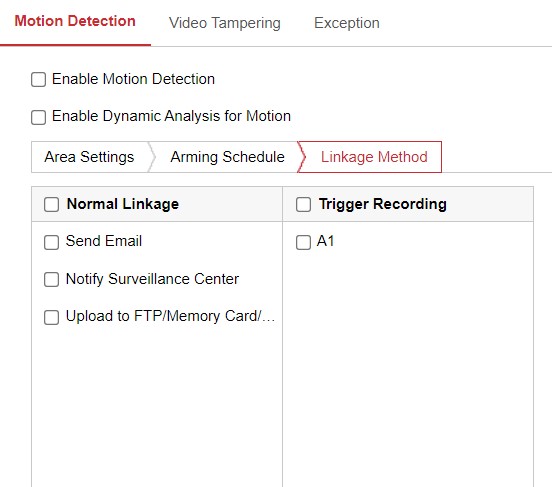Switch to the Video Tampering tab
Viewport: 552px width, 487px height.
tap(225, 23)
